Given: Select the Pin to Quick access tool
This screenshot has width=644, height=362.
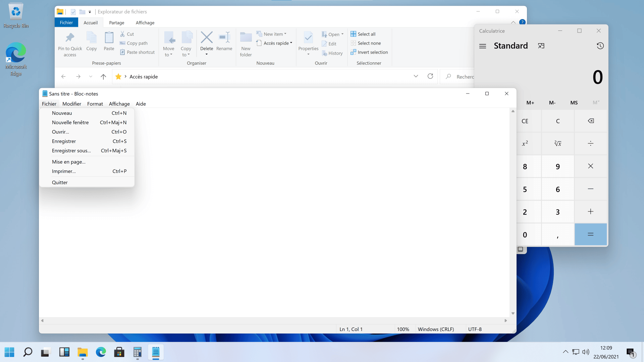Looking at the screenshot, I should click(70, 44).
